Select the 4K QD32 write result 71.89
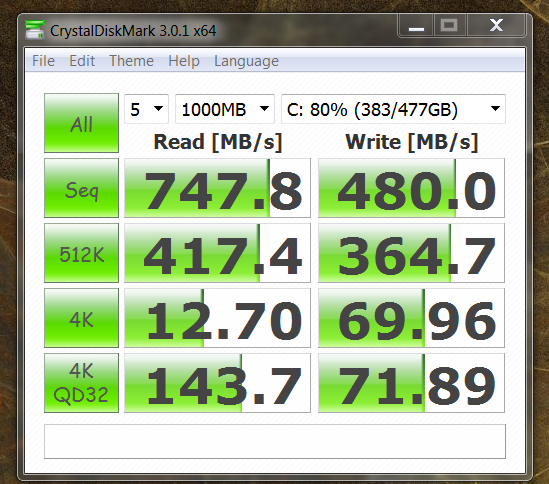Screen dimensions: 549x484 coord(411,383)
